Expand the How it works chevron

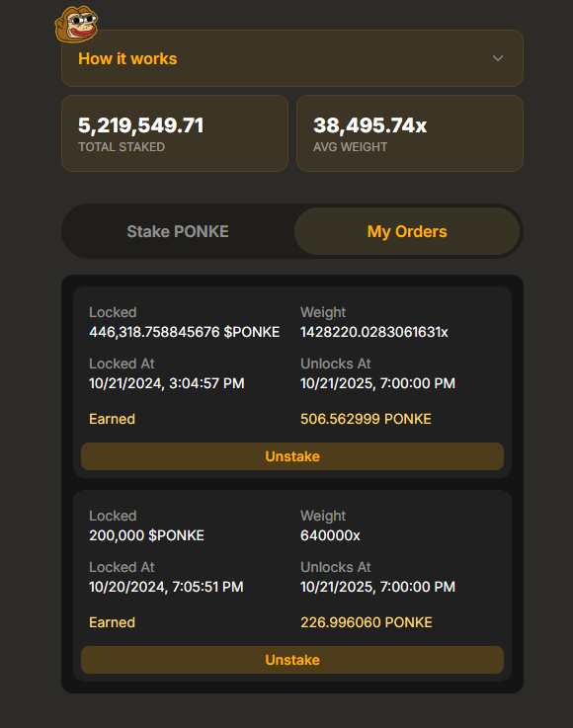[498, 58]
